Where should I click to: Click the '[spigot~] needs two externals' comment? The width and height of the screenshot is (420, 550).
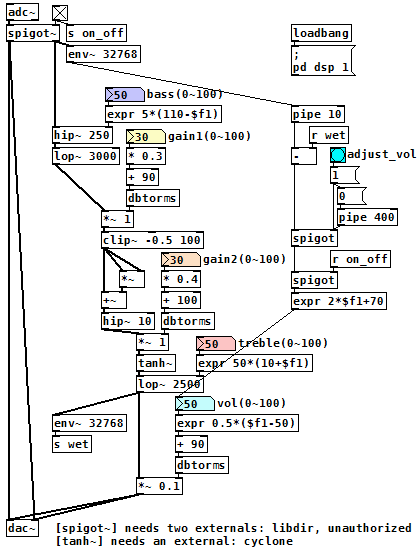pyautogui.click(x=234, y=528)
